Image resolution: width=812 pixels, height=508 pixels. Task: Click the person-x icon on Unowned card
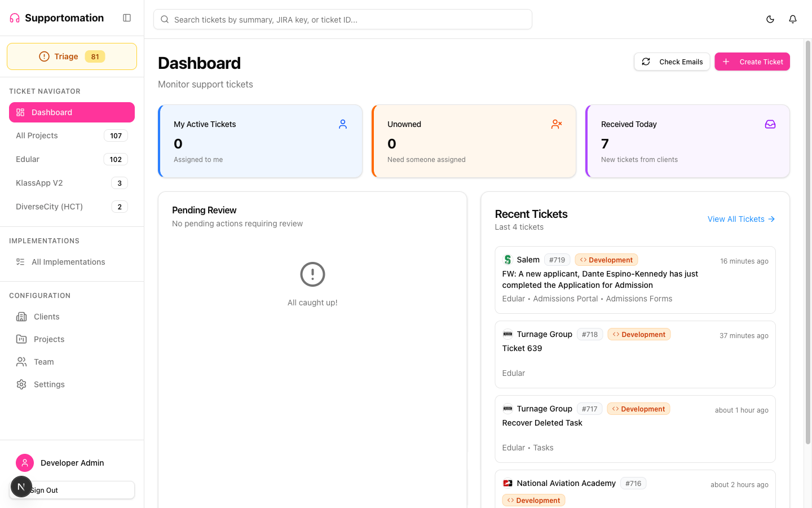pyautogui.click(x=557, y=124)
